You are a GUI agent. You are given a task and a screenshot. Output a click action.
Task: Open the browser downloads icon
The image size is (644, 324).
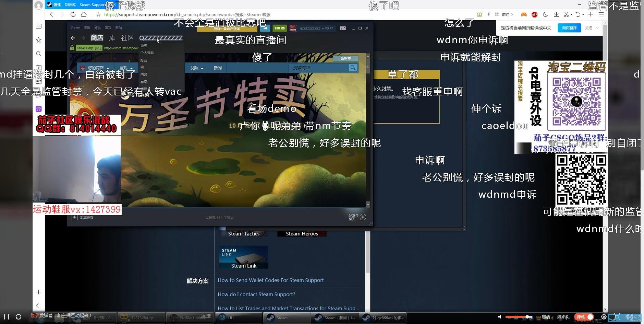(556, 14)
